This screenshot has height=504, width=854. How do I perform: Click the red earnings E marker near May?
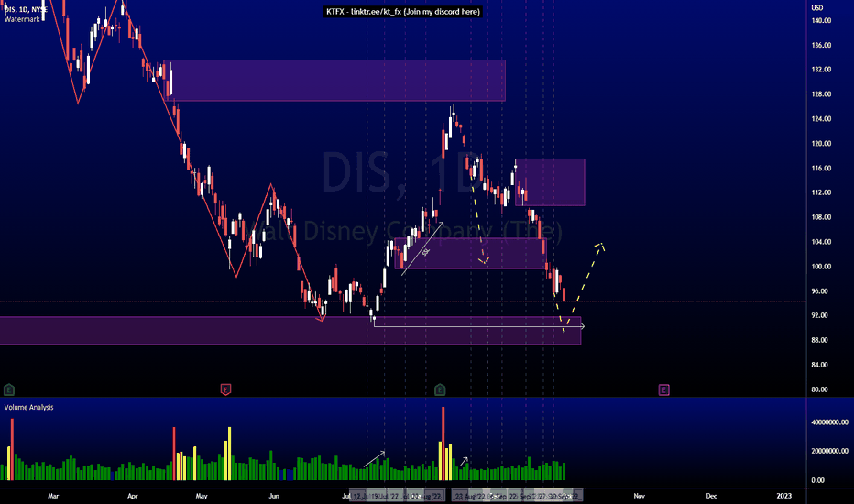(x=225, y=389)
